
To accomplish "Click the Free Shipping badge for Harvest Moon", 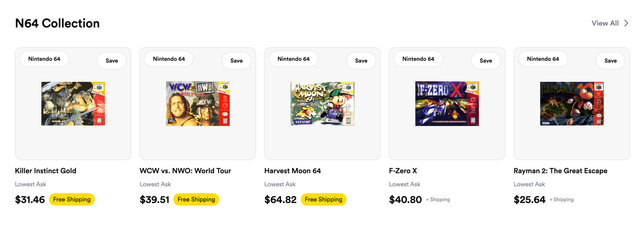I will click(x=323, y=199).
